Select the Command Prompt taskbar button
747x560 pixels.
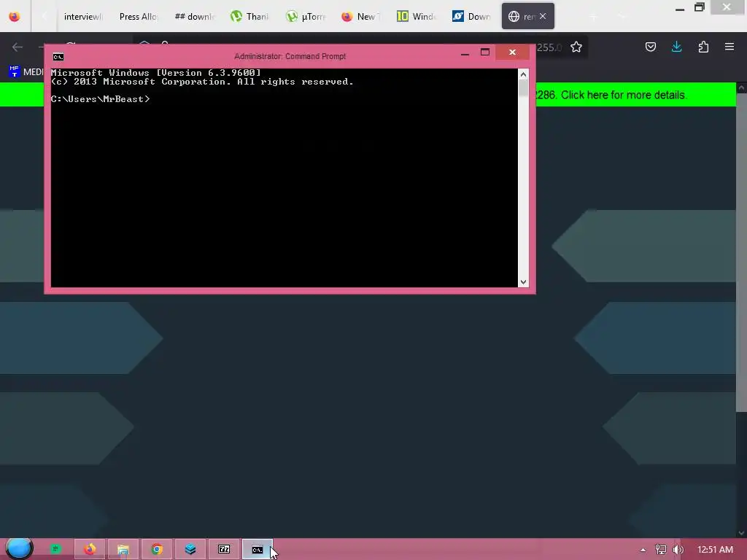[258, 549]
